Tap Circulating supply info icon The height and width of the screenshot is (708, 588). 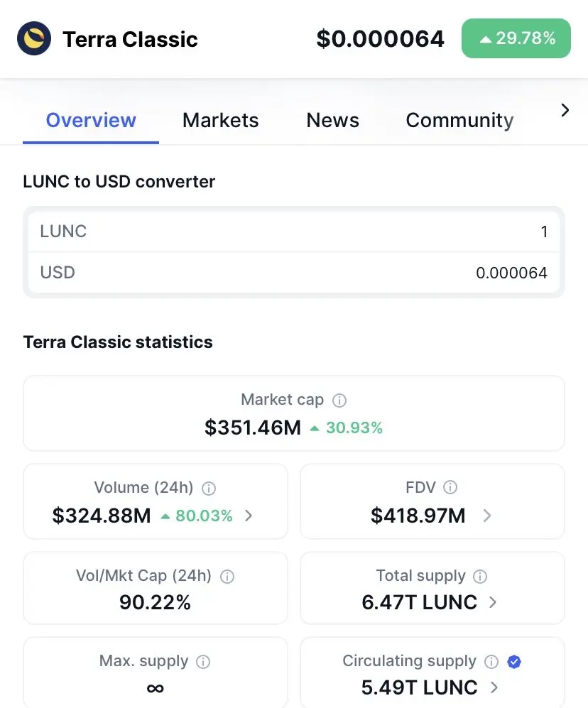click(x=491, y=662)
